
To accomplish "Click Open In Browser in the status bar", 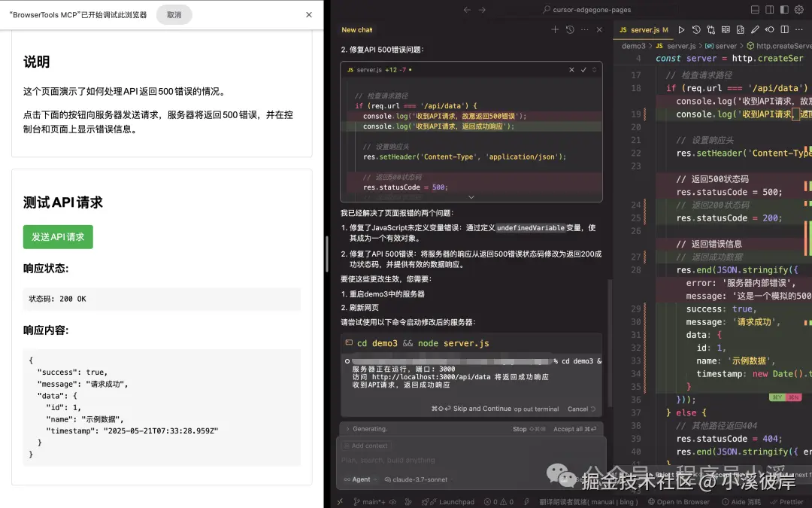I will point(681,500).
